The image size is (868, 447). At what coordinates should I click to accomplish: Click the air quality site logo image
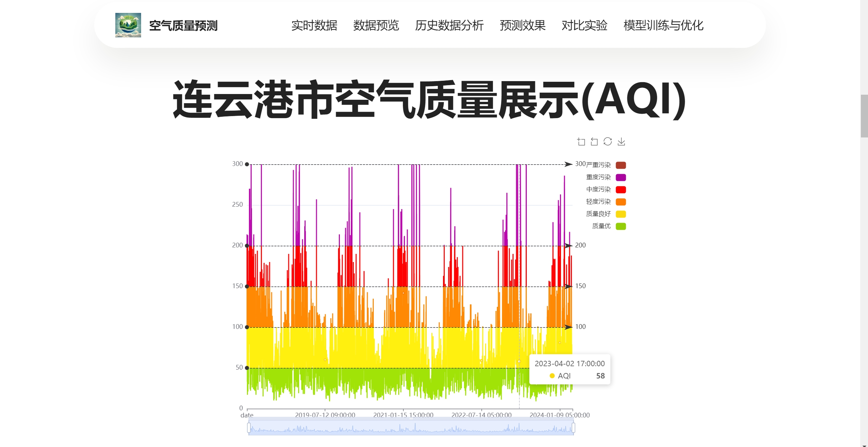coord(128,25)
